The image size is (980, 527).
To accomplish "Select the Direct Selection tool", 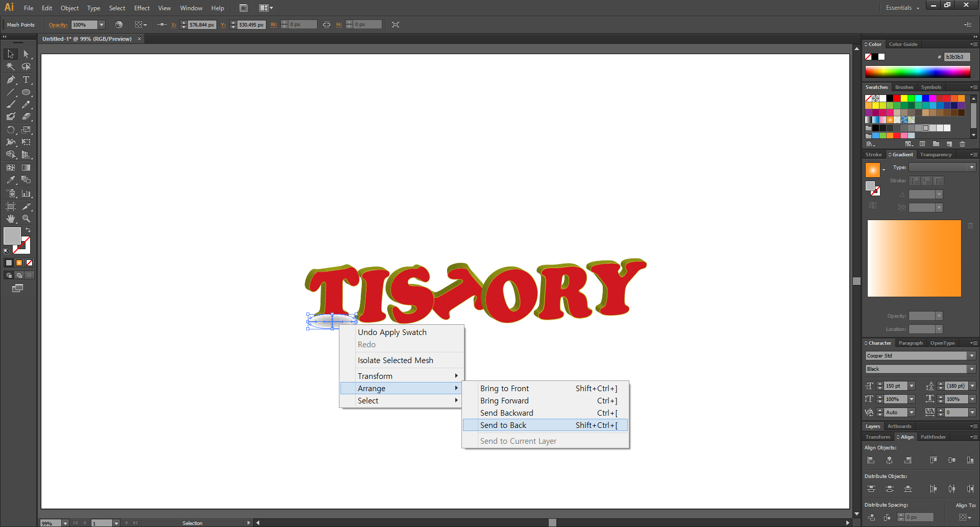I will click(26, 54).
